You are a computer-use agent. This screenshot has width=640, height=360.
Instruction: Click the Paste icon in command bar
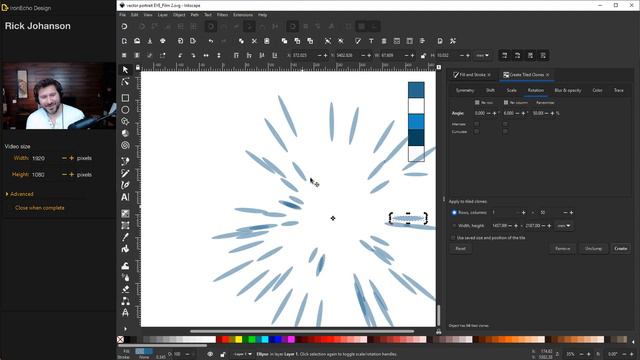tap(267, 41)
